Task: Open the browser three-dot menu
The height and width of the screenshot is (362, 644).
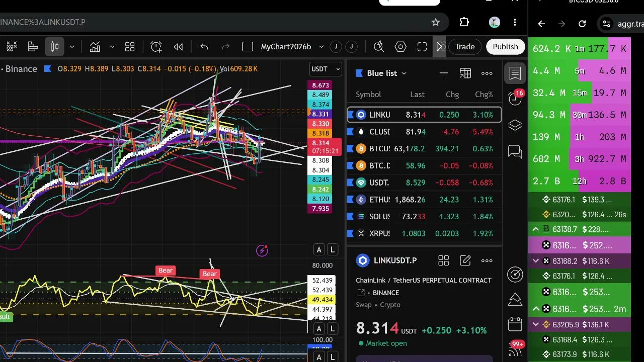Action: coord(515,22)
